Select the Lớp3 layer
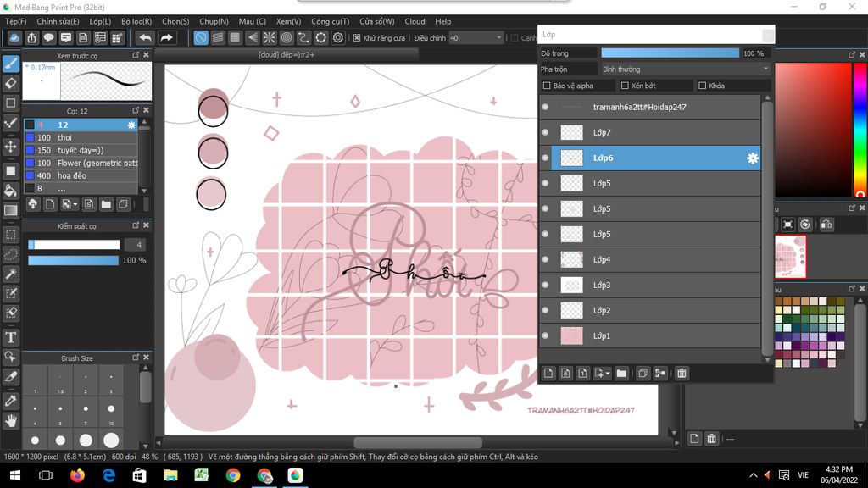 coord(650,285)
